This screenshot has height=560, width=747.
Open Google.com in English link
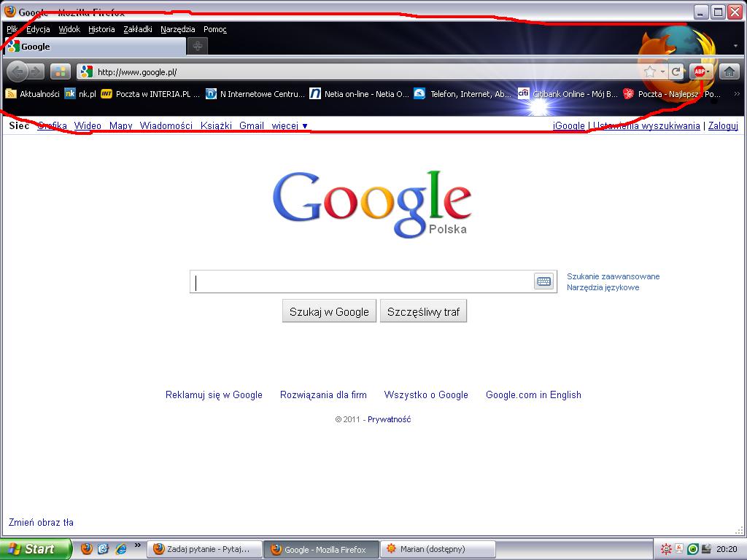[533, 394]
